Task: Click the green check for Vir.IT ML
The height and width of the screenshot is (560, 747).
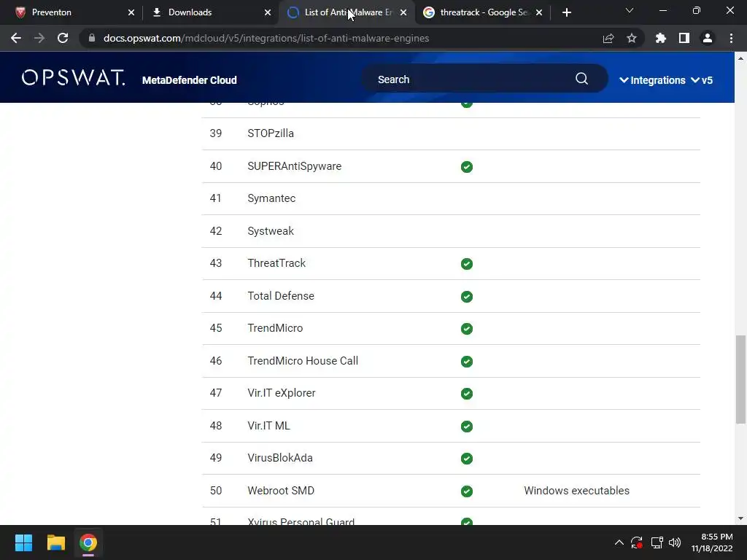Action: pos(467,426)
